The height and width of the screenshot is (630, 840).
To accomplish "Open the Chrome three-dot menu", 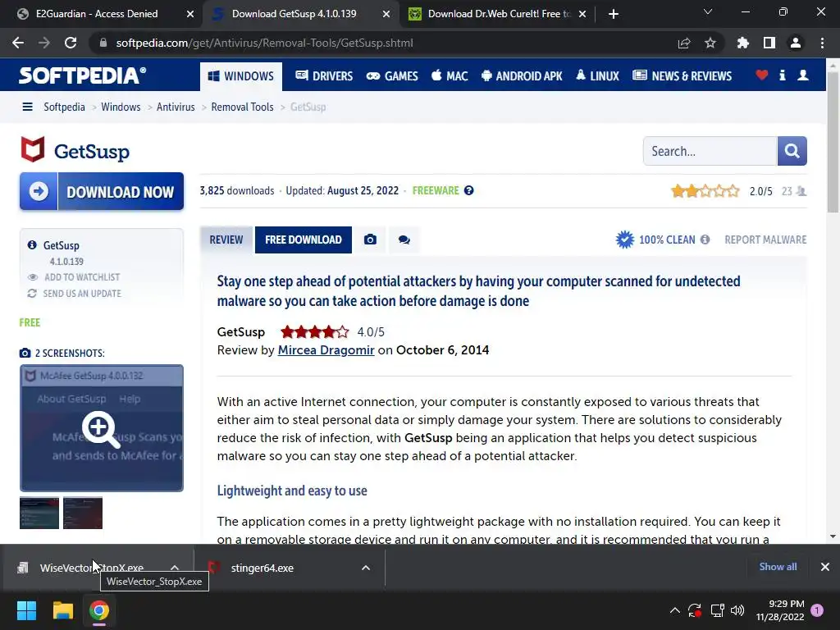I will pyautogui.click(x=822, y=43).
